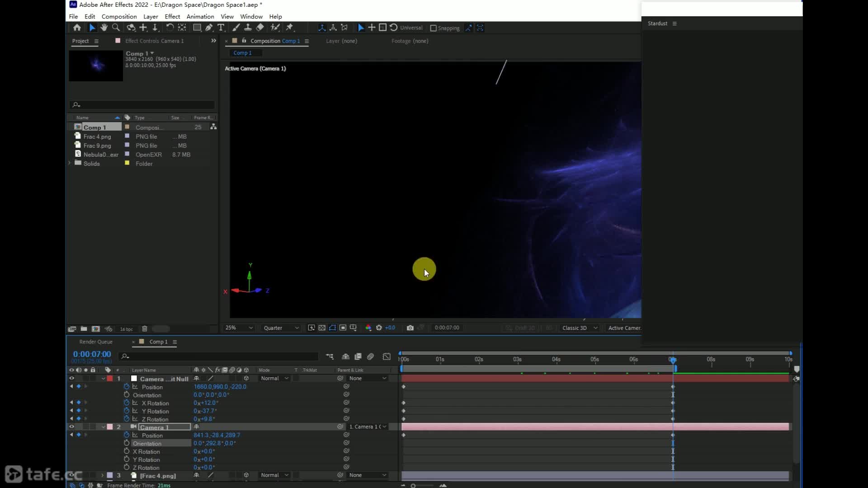This screenshot has width=868, height=488.
Task: Click the pink label swatch of Camera 1
Action: [x=110, y=427]
